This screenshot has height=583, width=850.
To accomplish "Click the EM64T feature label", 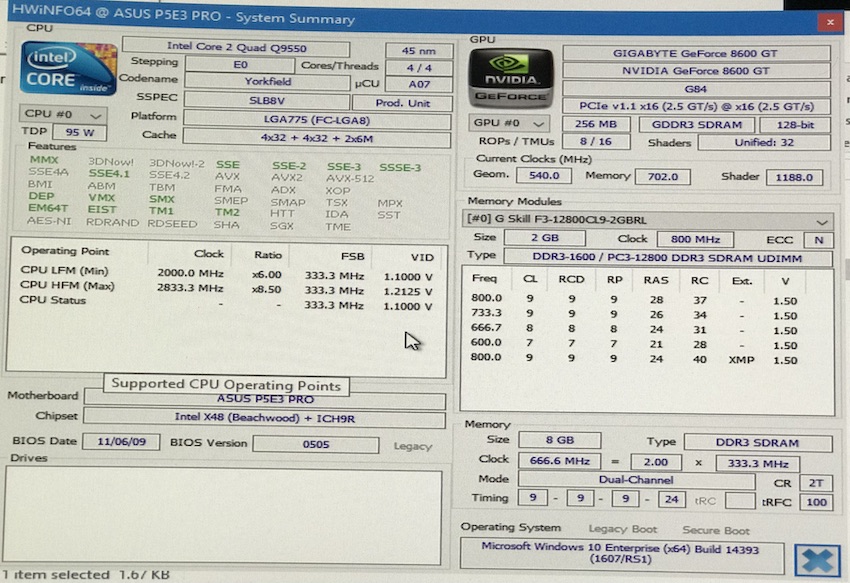I will pyautogui.click(x=48, y=208).
